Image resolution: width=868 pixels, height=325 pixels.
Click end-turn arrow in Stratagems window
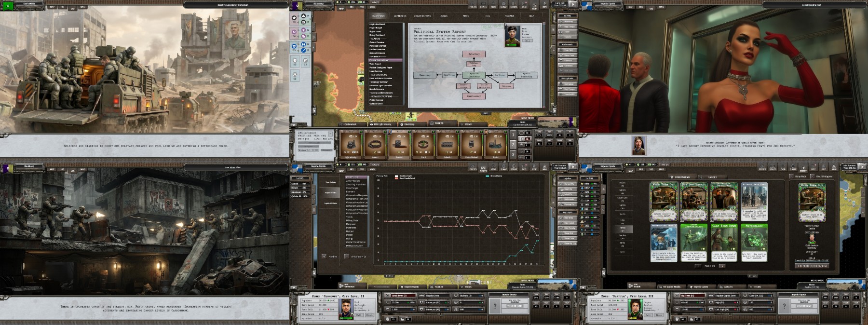pyautogui.click(x=862, y=167)
